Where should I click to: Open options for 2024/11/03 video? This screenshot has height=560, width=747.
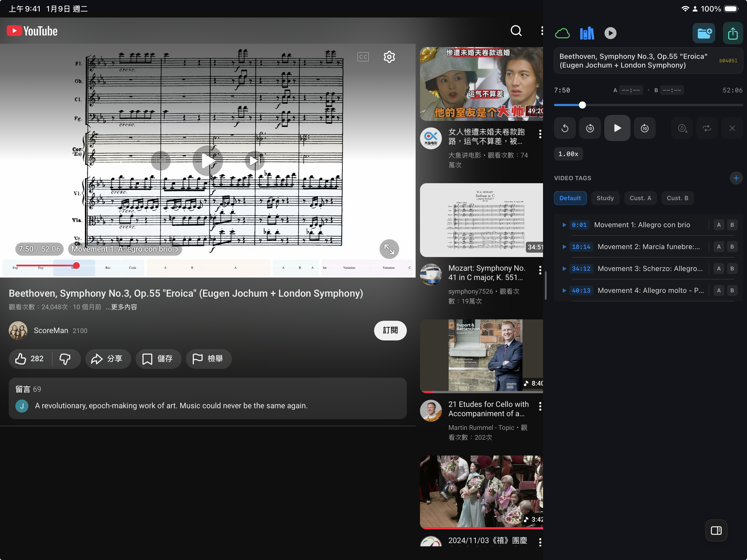click(540, 542)
